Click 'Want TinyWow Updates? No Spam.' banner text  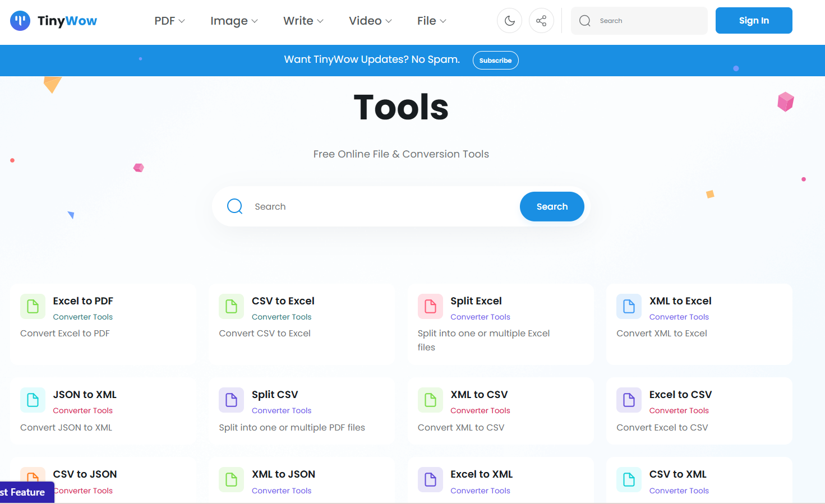tap(372, 59)
